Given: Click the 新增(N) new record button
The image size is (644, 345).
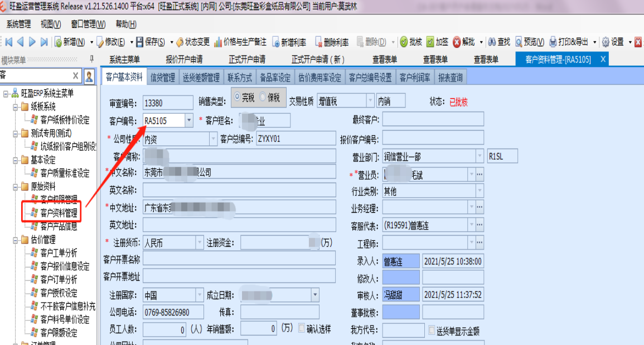Looking at the screenshot, I should tap(70, 42).
